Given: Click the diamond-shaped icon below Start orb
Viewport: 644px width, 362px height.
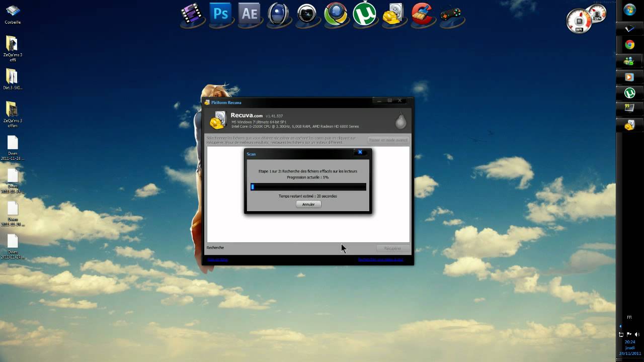Looking at the screenshot, I should click(629, 29).
